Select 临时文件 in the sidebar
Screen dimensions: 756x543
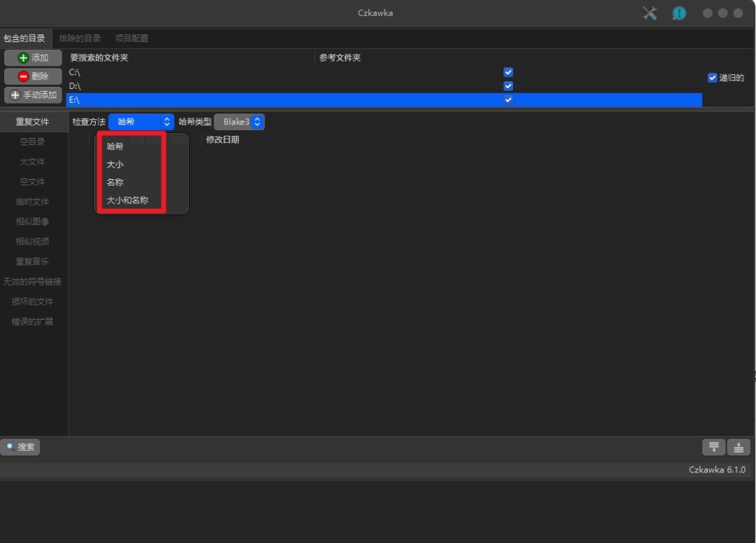click(x=33, y=202)
